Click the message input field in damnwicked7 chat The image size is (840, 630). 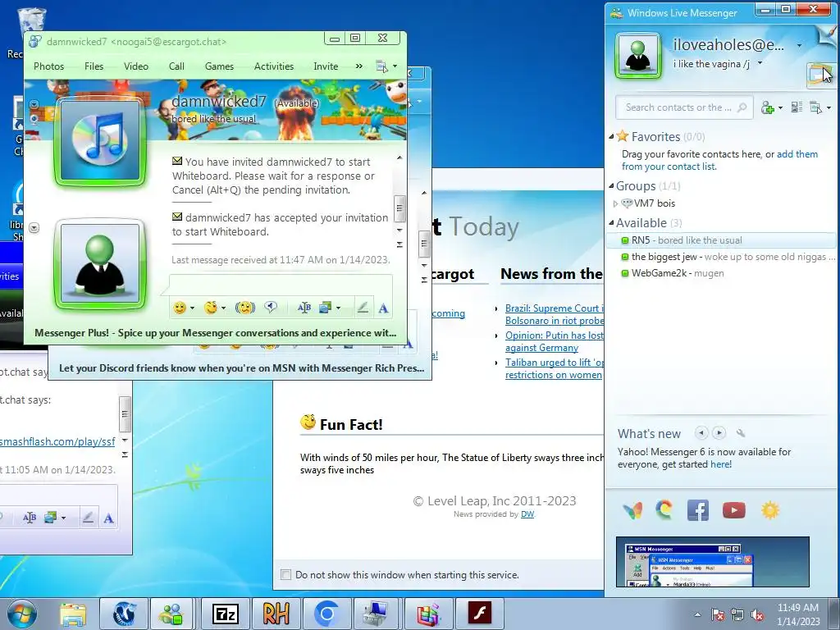[281, 285]
